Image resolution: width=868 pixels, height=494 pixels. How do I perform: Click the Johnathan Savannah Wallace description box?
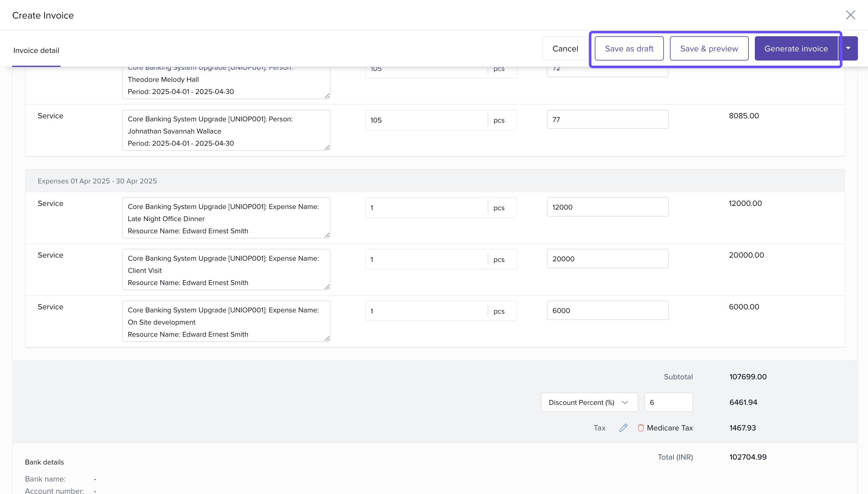[x=226, y=130]
